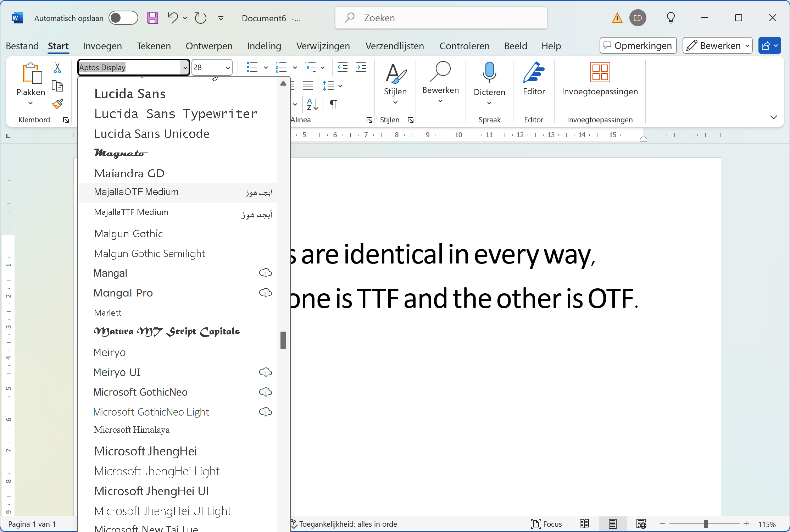Select Lucida Sans Typewriter font
790x532 pixels.
point(177,114)
